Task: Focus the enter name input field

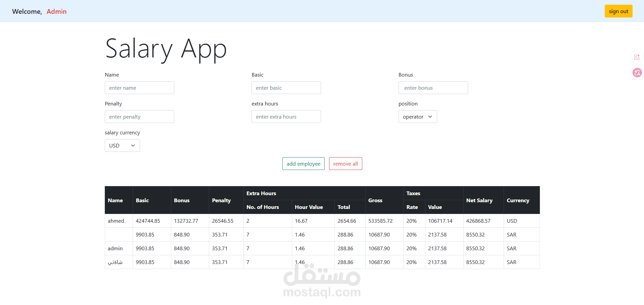Action: tap(139, 88)
